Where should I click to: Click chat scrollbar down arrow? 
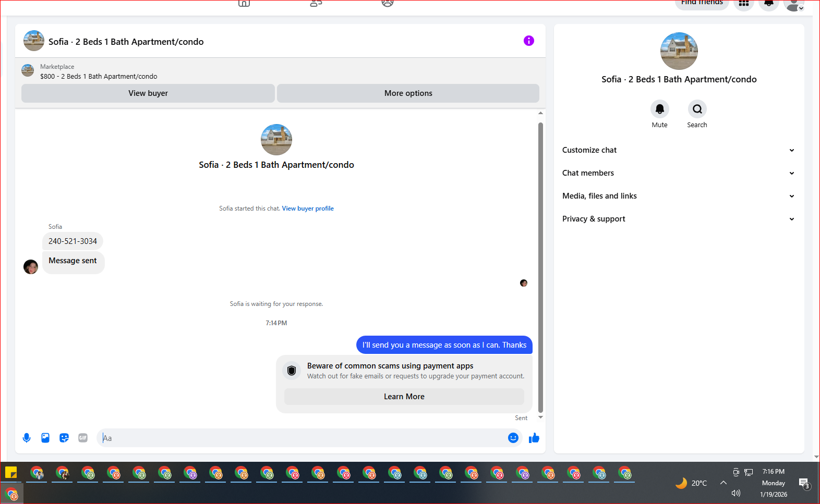(540, 417)
